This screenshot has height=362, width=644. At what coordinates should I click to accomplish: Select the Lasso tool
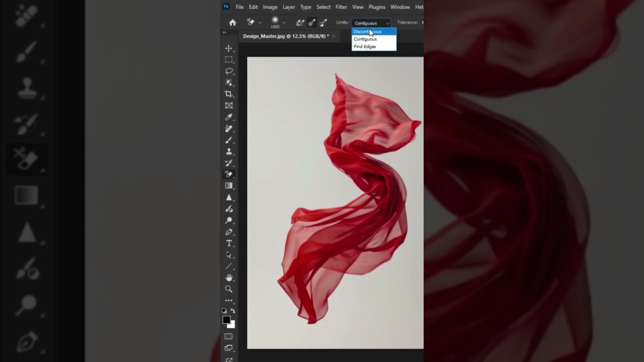tap(229, 71)
